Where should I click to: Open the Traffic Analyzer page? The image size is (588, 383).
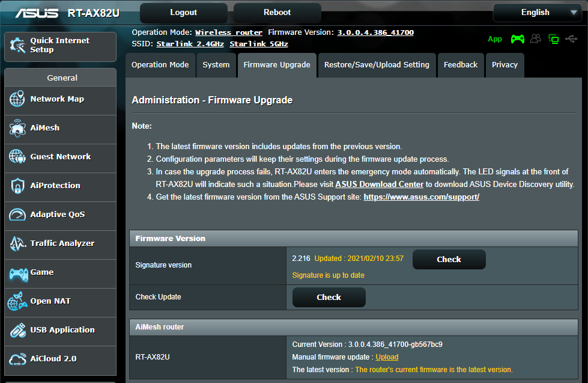click(x=61, y=245)
